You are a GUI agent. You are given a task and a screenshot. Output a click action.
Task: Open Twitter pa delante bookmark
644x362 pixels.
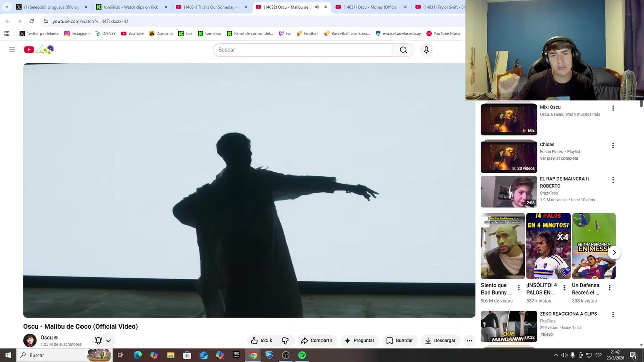(39, 34)
